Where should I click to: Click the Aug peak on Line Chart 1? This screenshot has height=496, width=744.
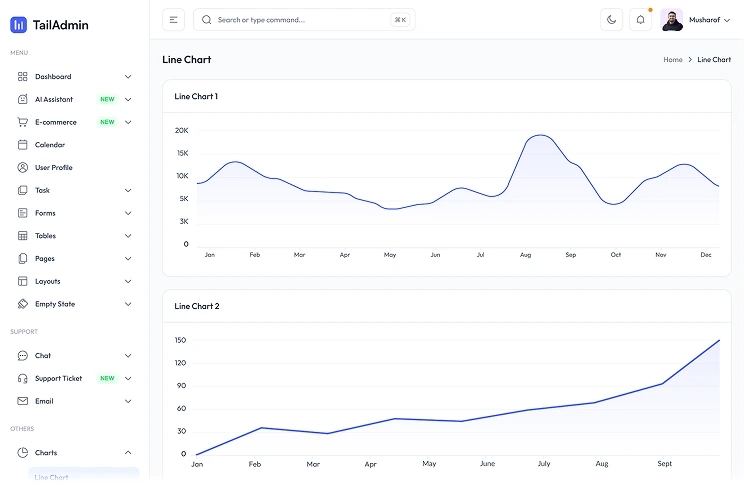(540, 135)
